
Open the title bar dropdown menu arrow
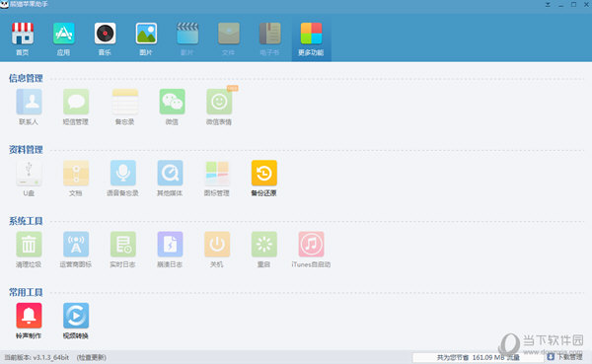[x=548, y=5]
